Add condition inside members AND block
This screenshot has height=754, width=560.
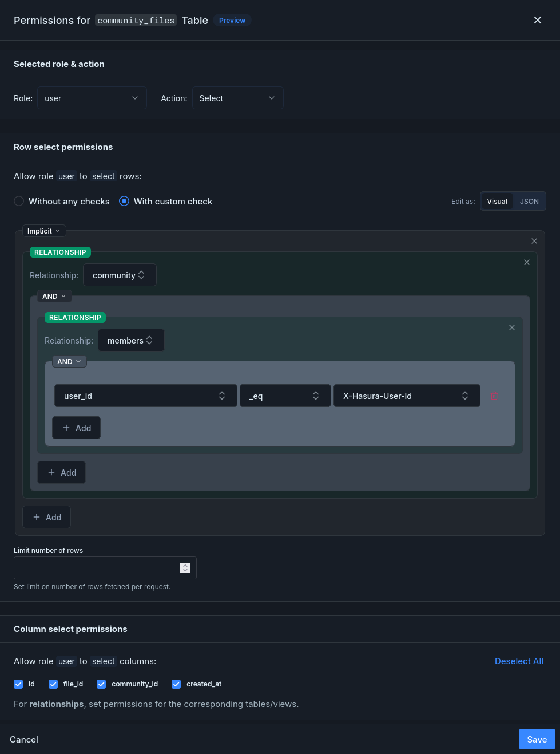(76, 428)
